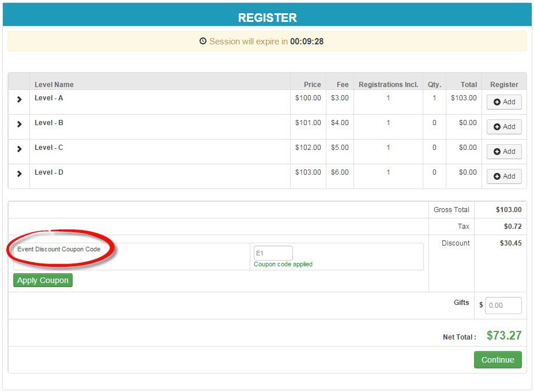Expand the Level - A row chevron
Image resolution: width=534 pixels, height=392 pixels.
20,100
